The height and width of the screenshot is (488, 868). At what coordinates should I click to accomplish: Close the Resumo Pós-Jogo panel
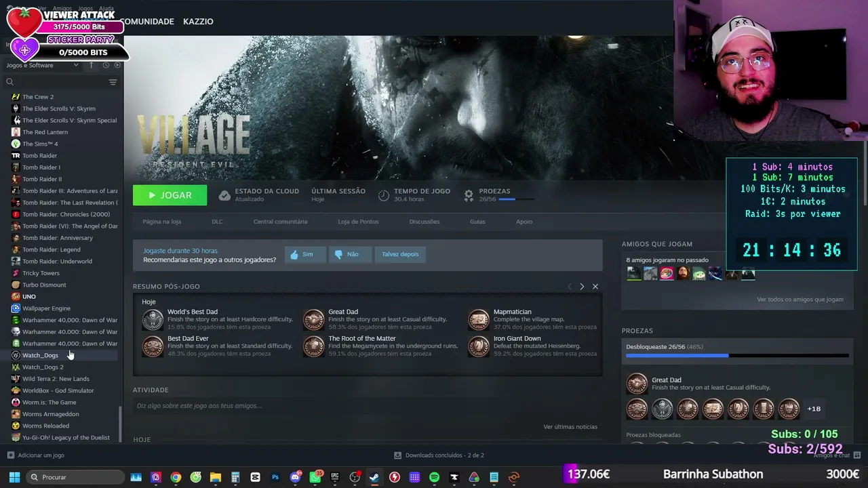595,287
